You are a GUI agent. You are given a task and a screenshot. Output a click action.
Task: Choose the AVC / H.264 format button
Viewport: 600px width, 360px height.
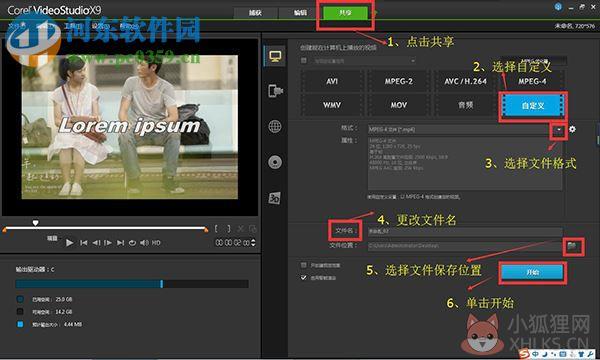[465, 81]
